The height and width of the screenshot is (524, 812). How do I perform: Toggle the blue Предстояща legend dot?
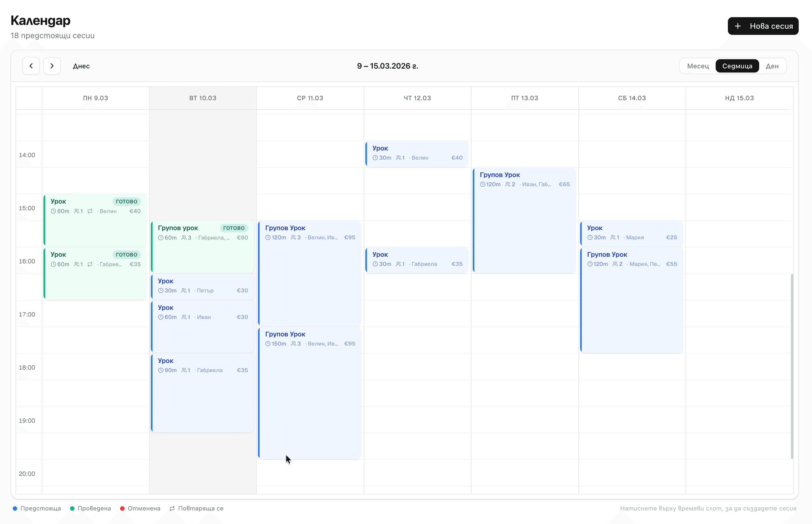coord(15,508)
